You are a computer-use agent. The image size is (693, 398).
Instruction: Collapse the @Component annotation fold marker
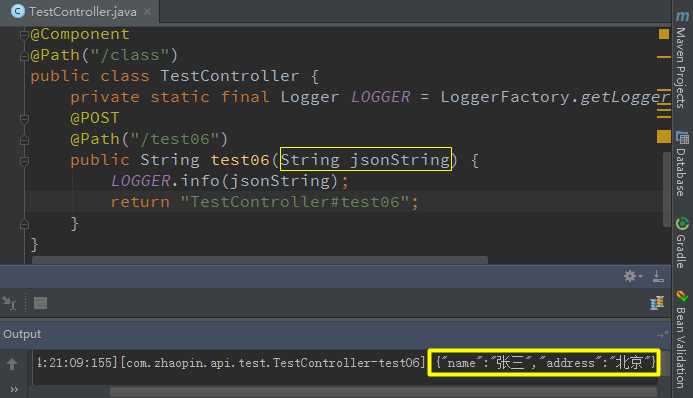tap(24, 34)
